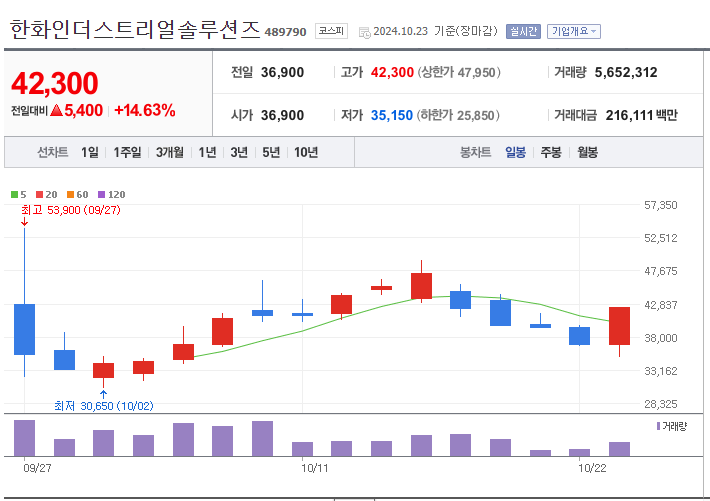This screenshot has width=710, height=501.
Task: Click the orange 60-day moving average swatch
Action: click(70, 195)
